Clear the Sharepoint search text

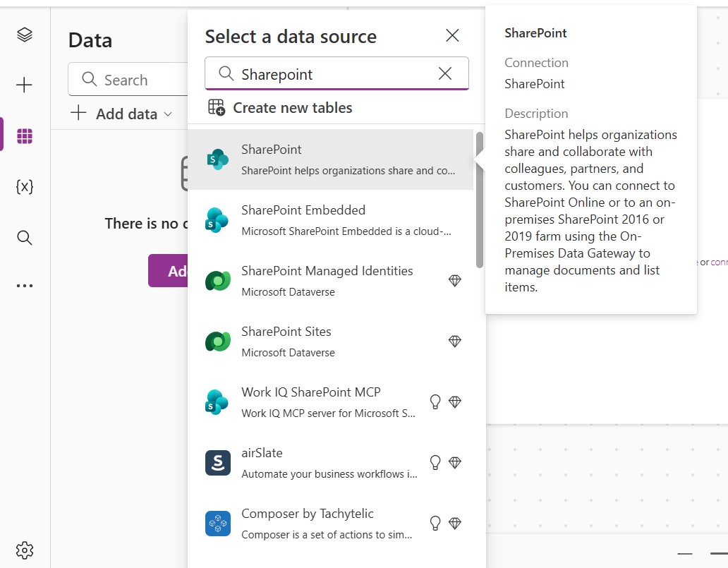444,73
